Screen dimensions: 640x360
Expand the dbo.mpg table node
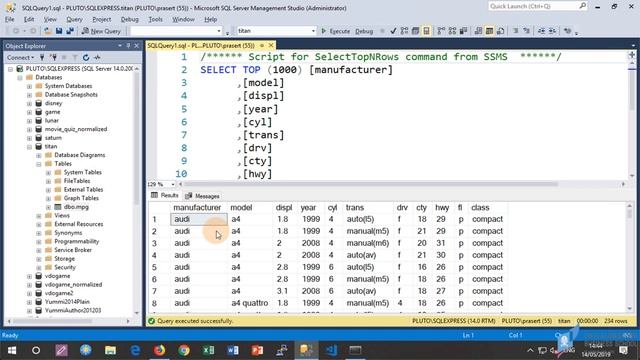point(48,207)
